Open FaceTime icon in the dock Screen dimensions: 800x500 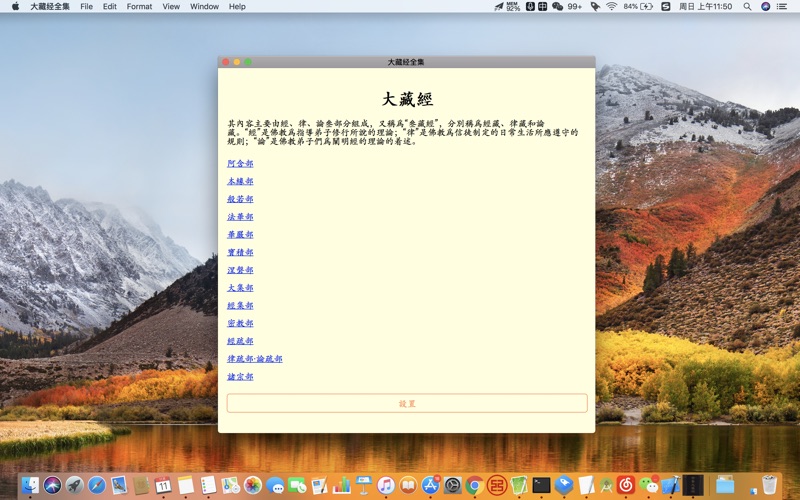[x=297, y=485]
